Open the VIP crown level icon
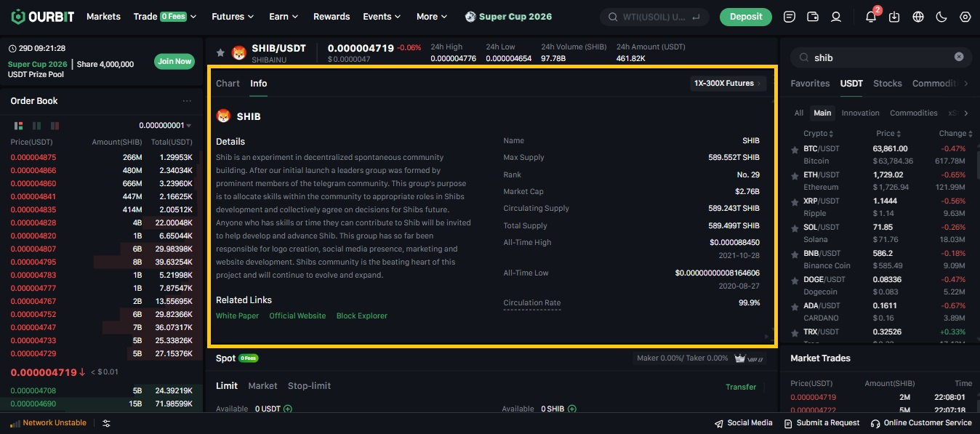The image size is (980, 434). click(747, 358)
